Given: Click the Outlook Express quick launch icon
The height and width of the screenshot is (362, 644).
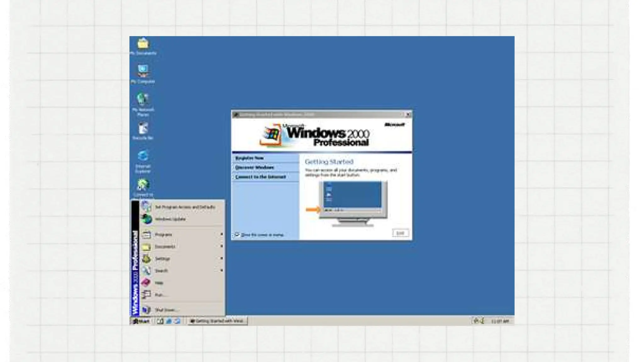Looking at the screenshot, I should pos(178,321).
